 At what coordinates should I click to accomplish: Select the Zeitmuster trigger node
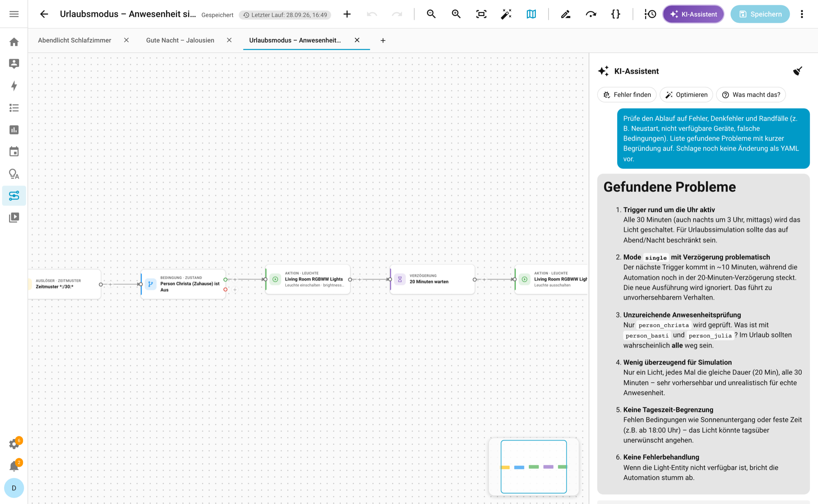(65, 284)
